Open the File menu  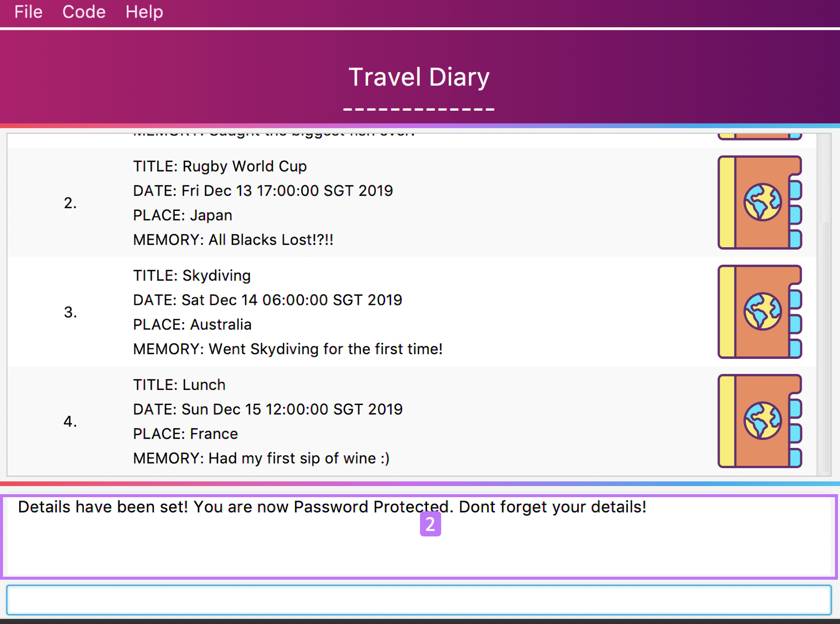point(28,12)
